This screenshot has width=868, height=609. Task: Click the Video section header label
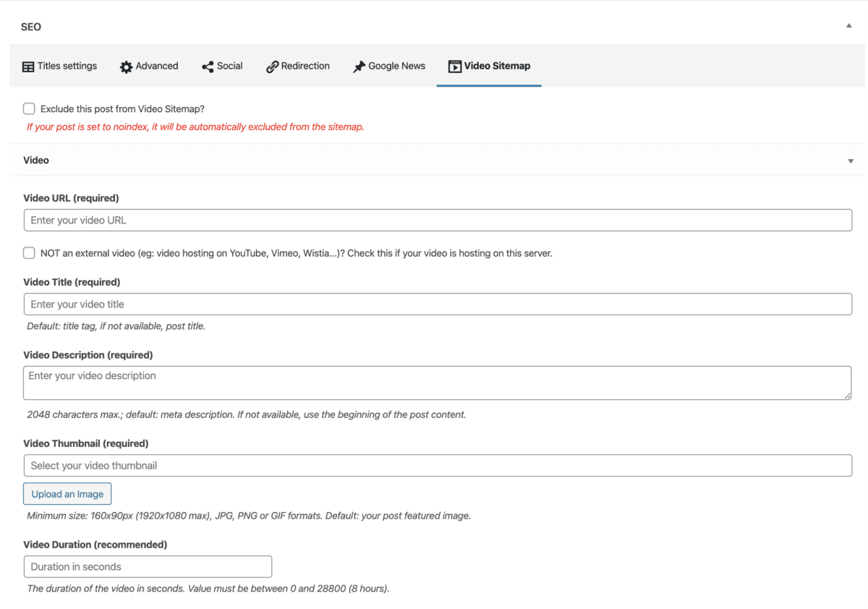click(x=36, y=161)
